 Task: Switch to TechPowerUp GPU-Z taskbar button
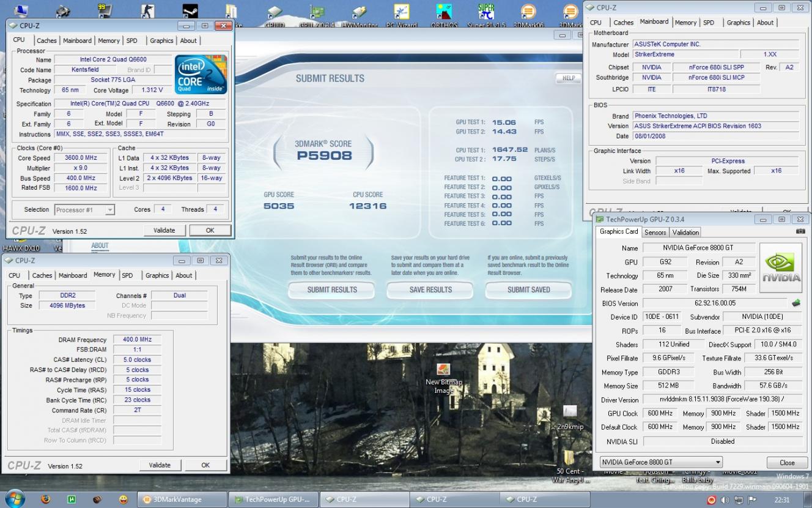pyautogui.click(x=273, y=499)
